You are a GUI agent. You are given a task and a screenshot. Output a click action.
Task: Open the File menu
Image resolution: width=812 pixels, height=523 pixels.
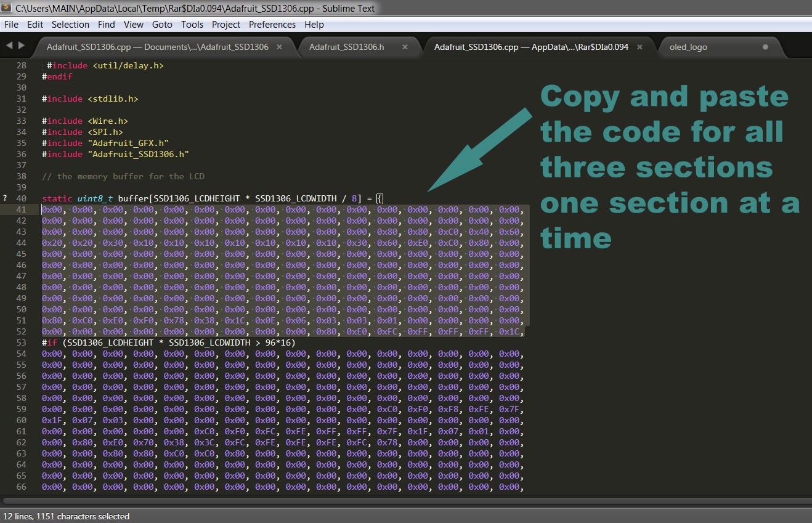11,25
